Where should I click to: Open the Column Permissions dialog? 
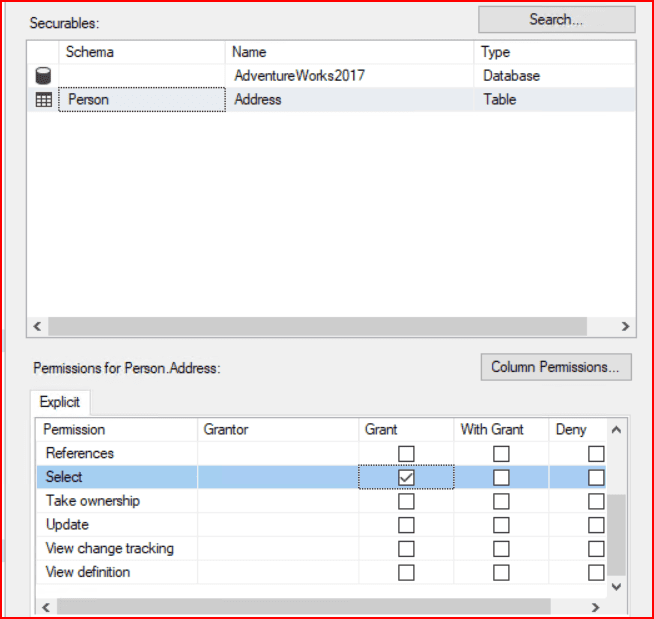[556, 367]
